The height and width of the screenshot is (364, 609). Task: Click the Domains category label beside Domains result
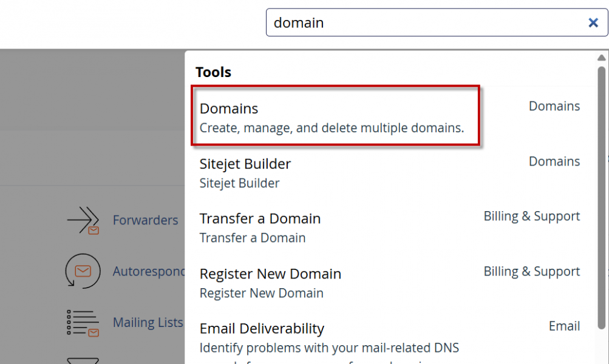click(x=554, y=106)
